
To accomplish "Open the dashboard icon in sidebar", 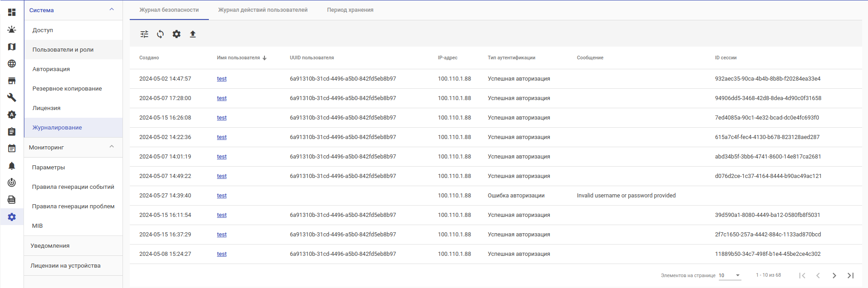I will pos(12,12).
